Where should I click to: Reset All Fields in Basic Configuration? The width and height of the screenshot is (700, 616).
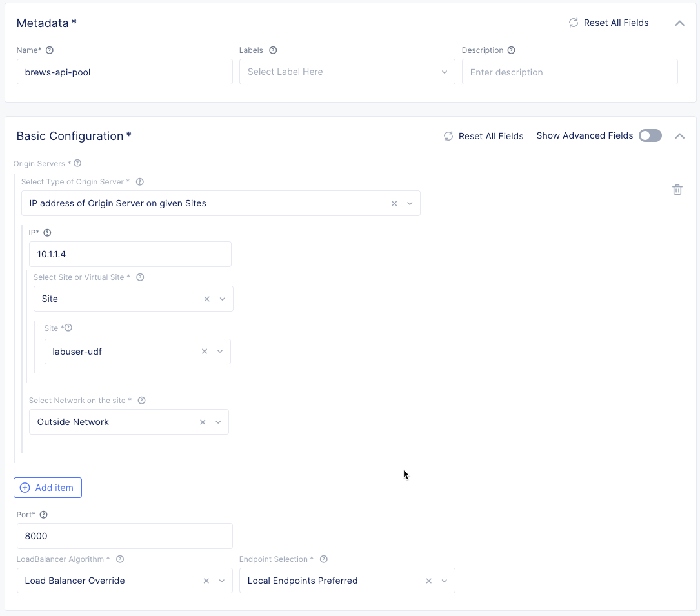[x=483, y=136]
